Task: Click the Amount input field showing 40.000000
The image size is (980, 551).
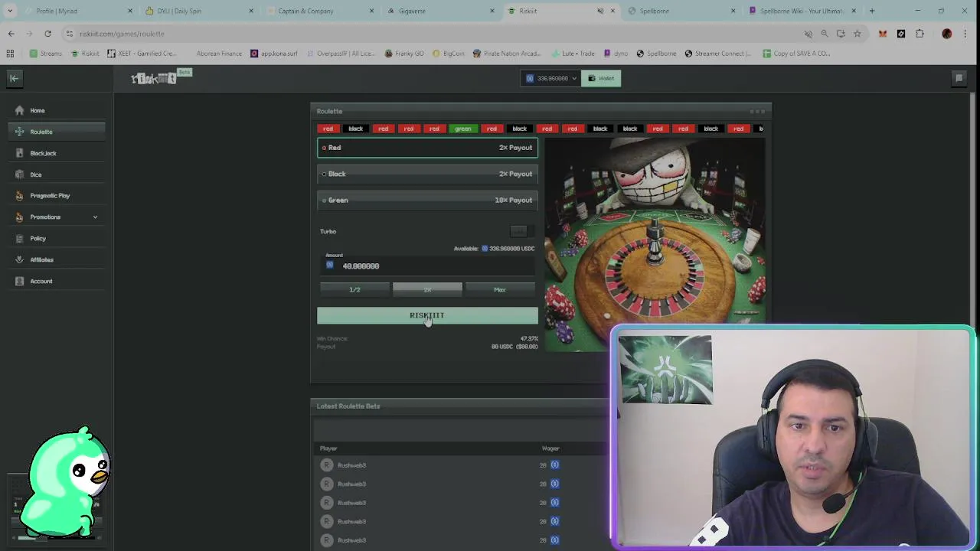Action: pos(427,266)
